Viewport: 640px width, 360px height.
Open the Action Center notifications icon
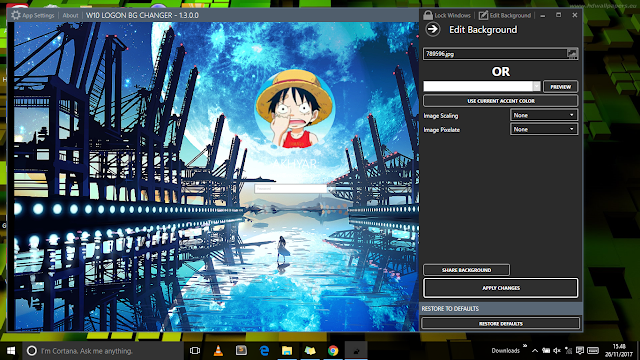click(580, 351)
